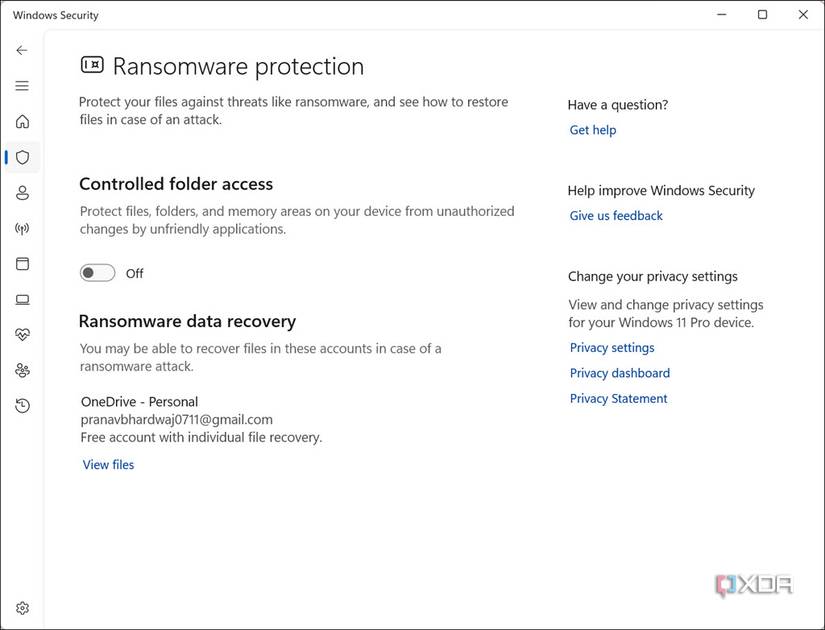
Task: Turn on Controlled folder access toggle
Action: (x=98, y=273)
